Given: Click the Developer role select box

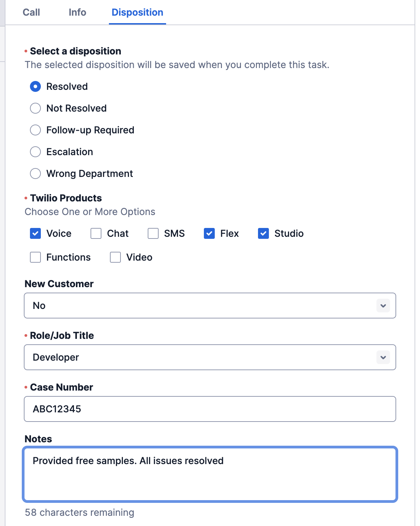Looking at the screenshot, I should (x=210, y=357).
